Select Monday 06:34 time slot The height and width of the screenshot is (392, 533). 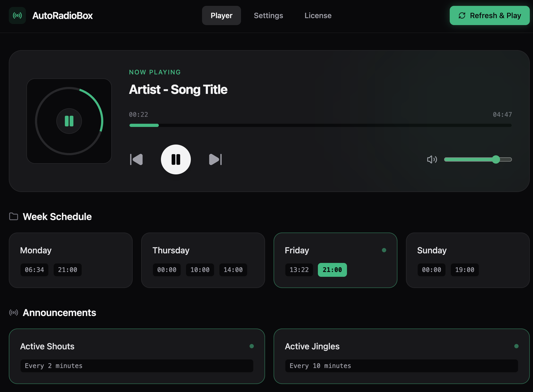click(34, 270)
